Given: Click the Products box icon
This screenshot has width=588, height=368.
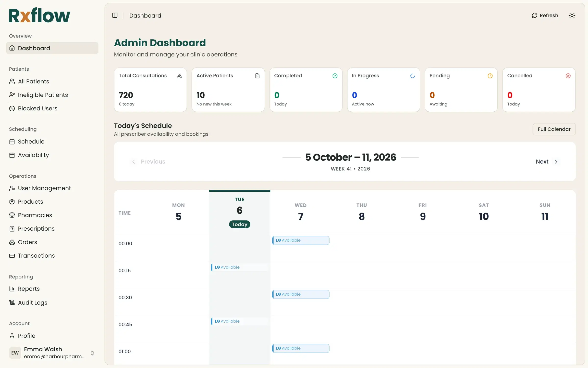Looking at the screenshot, I should click(12, 201).
